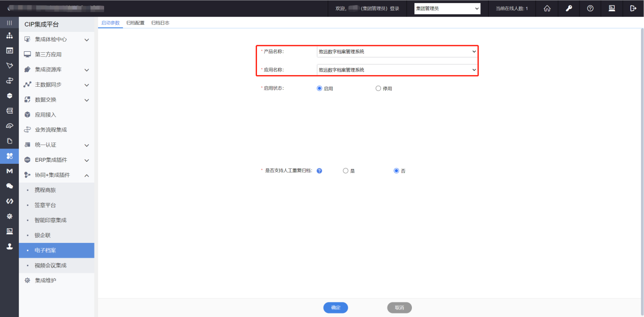Click the code brackets icon in left rail
The width and height of the screenshot is (644, 317).
click(9, 201)
